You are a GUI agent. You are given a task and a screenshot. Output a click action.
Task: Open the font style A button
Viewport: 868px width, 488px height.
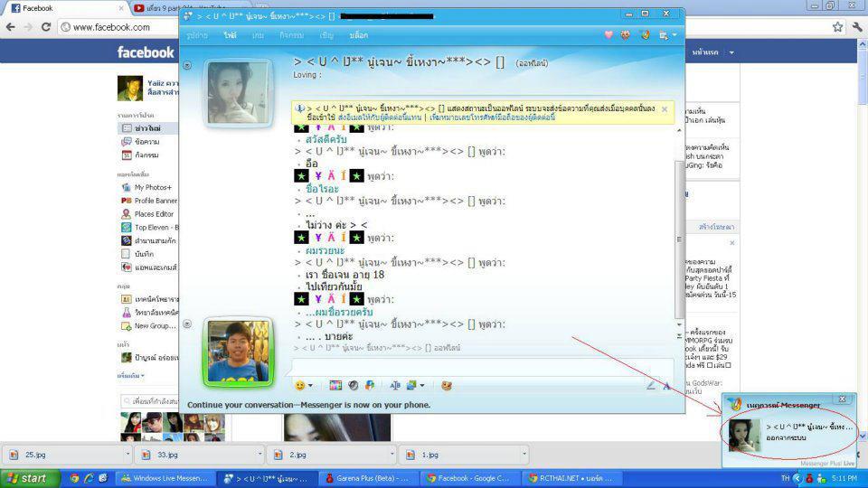pos(666,386)
